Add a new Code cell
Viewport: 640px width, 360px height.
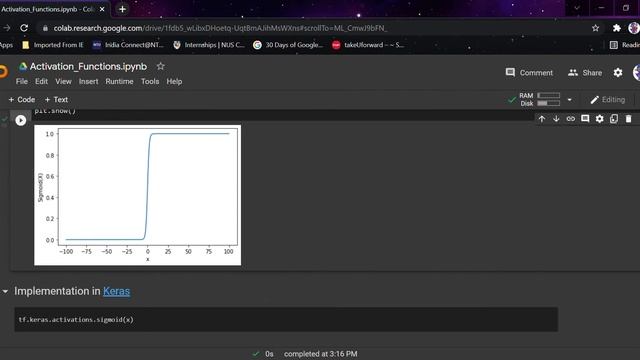coord(22,100)
